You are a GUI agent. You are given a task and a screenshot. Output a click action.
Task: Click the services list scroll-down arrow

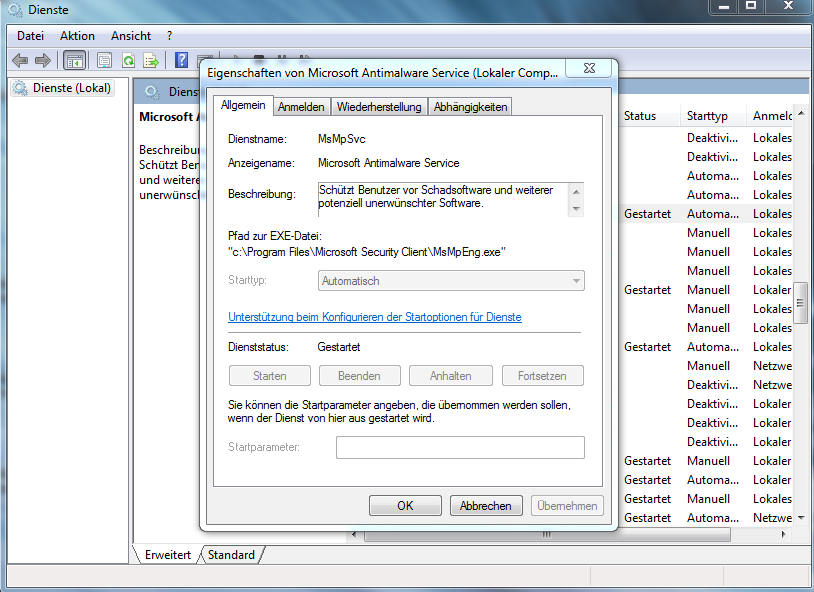[801, 518]
